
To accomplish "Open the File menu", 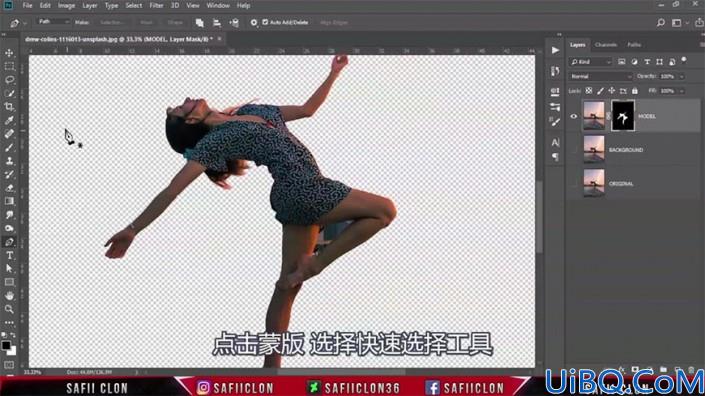I will [27, 5].
